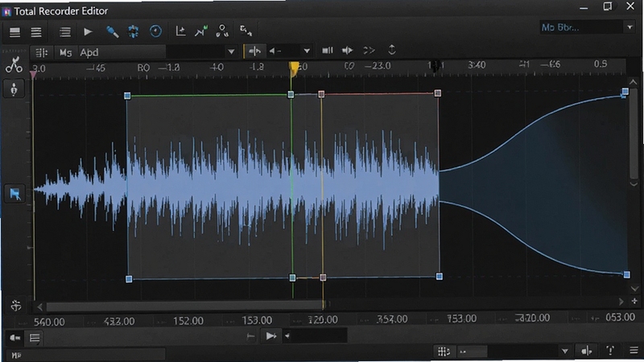Viewport: 644px width, 362px height.
Task: Click the skip-to-start icon left of the bottom Play button
Action: point(250,337)
